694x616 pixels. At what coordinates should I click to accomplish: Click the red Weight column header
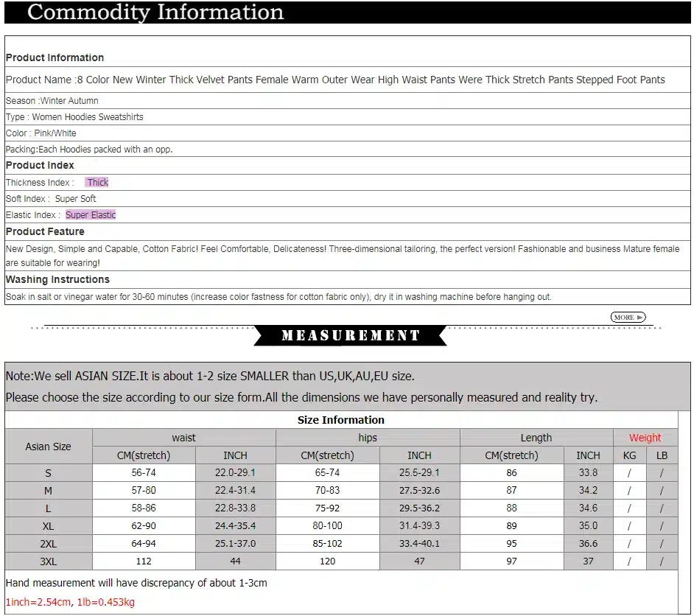point(645,438)
